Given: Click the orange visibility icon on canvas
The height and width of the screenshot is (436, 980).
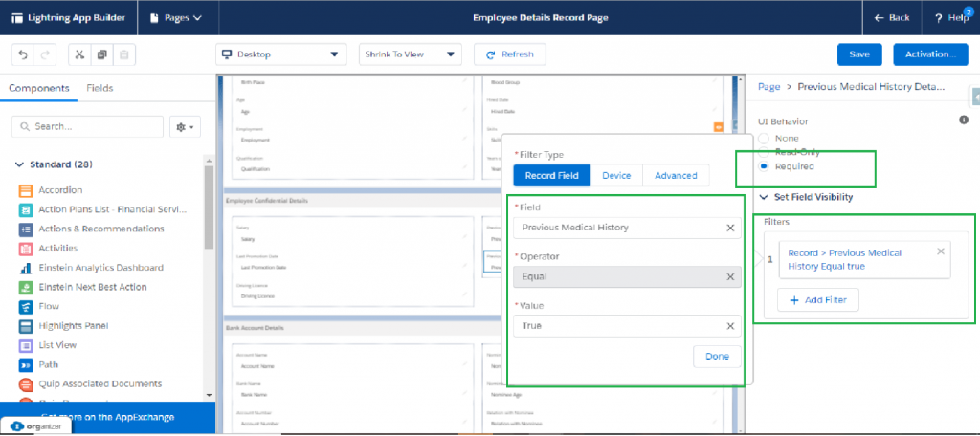Looking at the screenshot, I should pos(718,127).
